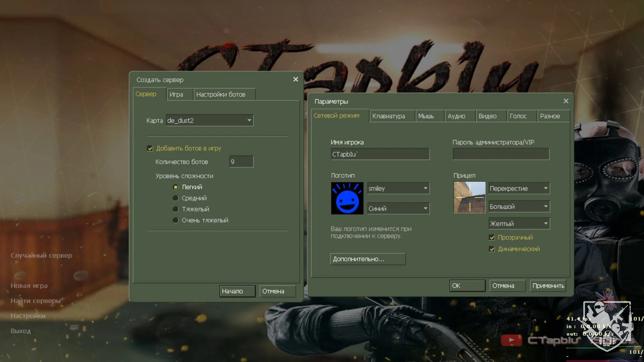The width and height of the screenshot is (644, 362).
Task: Choose Очень тяжелый bot difficulty
Action: click(176, 220)
